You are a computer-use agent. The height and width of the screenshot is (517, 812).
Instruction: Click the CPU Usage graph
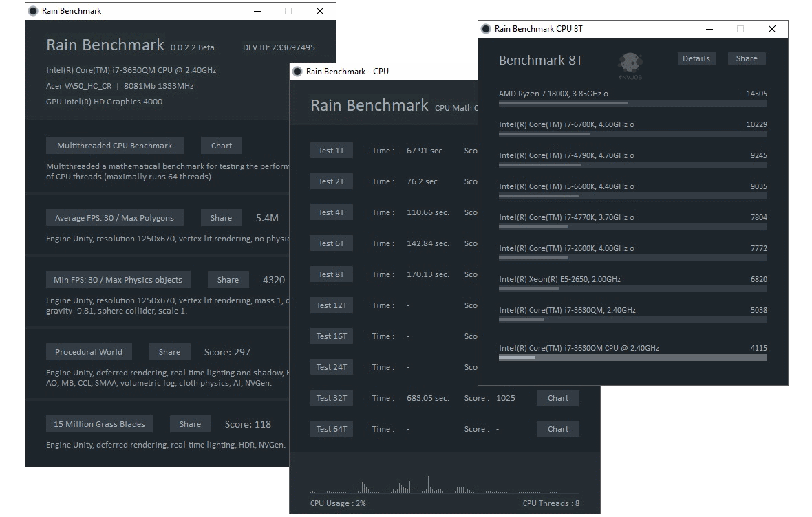(x=447, y=486)
